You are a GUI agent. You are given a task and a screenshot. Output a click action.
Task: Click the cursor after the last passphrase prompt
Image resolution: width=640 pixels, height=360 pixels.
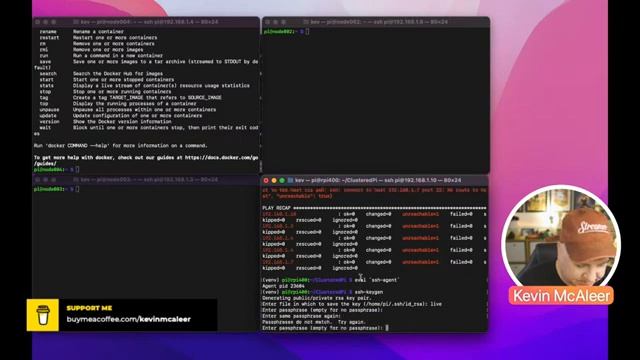click(387, 328)
